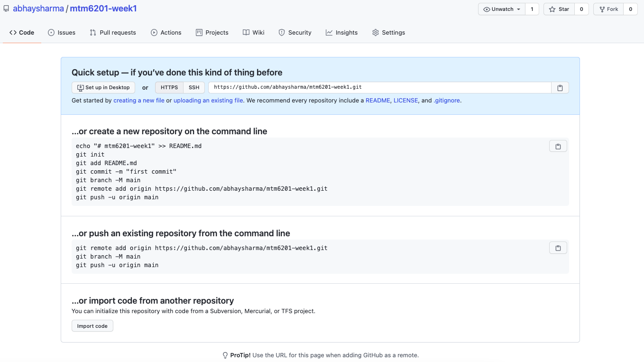Image resolution: width=644 pixels, height=362 pixels.
Task: Click the mtm6201-week1 repository name link
Action: [x=103, y=9]
